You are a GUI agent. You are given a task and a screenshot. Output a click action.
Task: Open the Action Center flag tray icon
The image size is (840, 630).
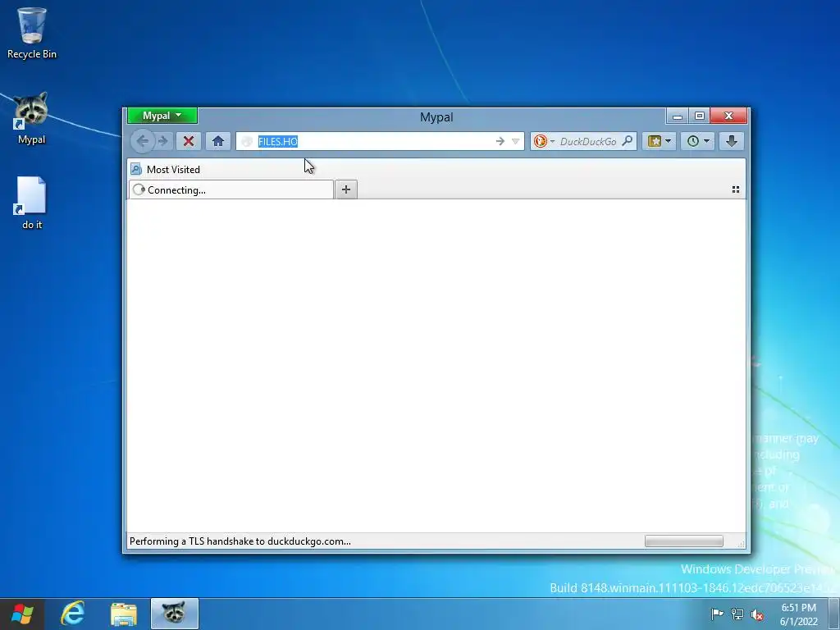pos(717,614)
